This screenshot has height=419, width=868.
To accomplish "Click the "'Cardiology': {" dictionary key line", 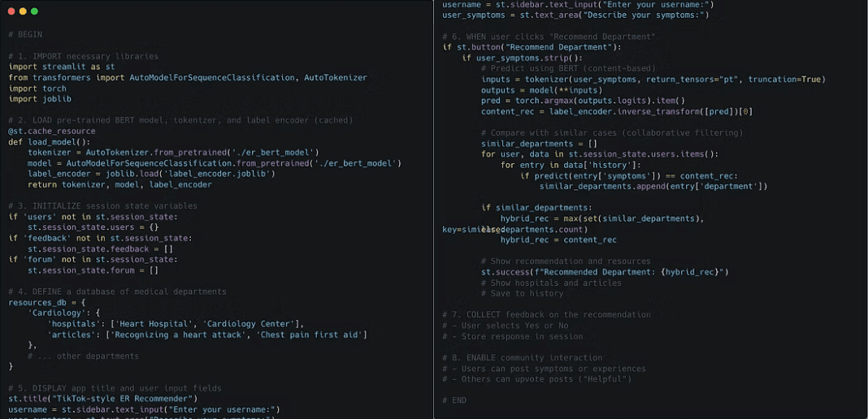I will click(x=64, y=313).
